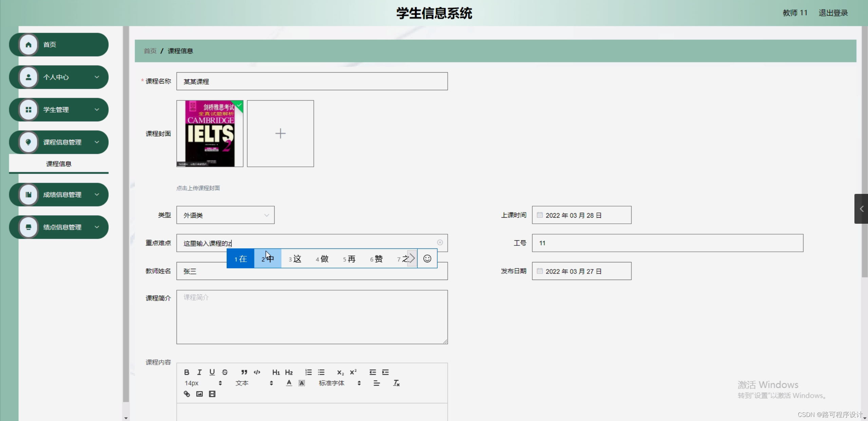The height and width of the screenshot is (421, 868).
Task: Click the 首页 breadcrumb link
Action: pos(150,51)
